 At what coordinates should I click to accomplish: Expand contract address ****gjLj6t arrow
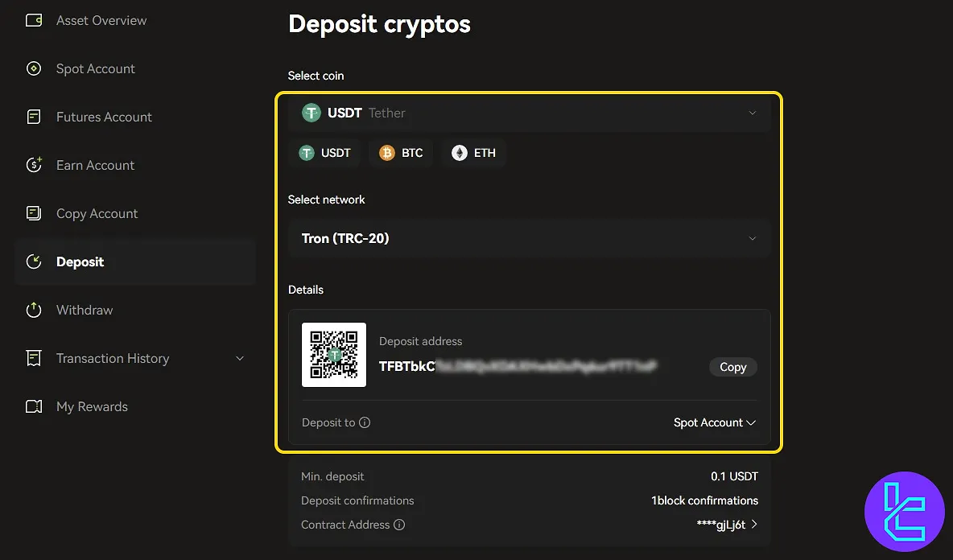click(754, 524)
